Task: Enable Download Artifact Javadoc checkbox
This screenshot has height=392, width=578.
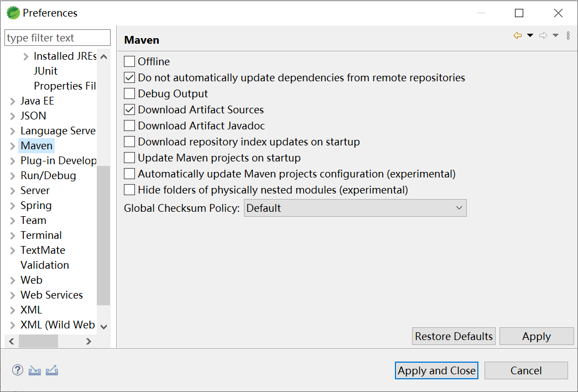Action: pyautogui.click(x=129, y=126)
